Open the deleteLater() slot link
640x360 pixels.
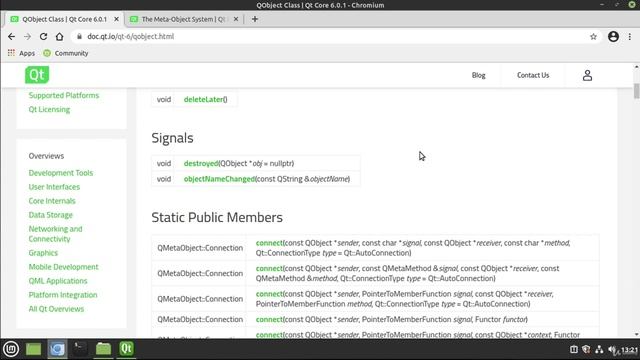pyautogui.click(x=203, y=99)
